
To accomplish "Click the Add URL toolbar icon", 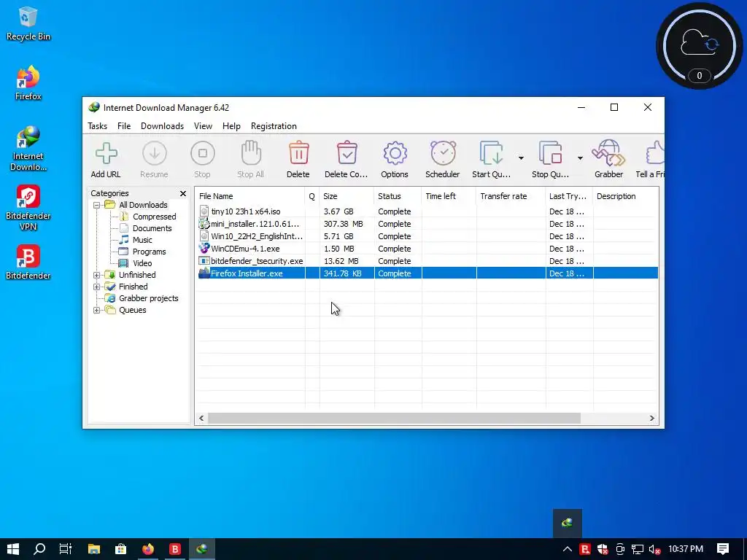I will click(x=106, y=153).
